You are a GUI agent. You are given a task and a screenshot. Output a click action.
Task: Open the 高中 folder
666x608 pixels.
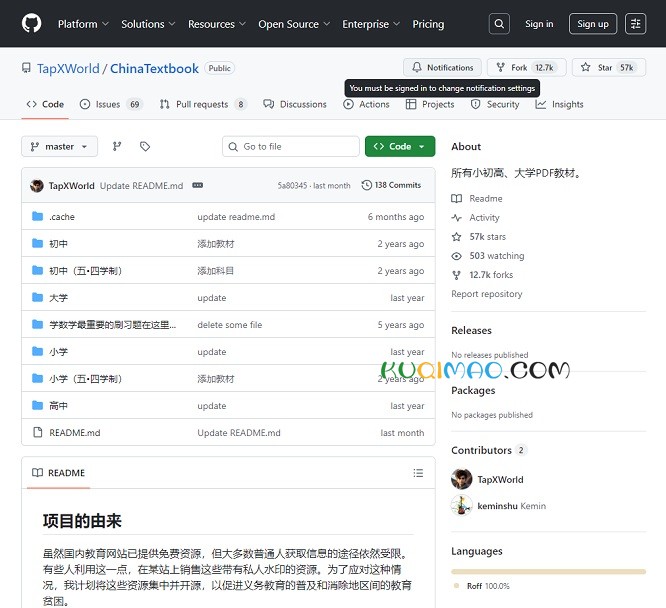[x=58, y=406]
